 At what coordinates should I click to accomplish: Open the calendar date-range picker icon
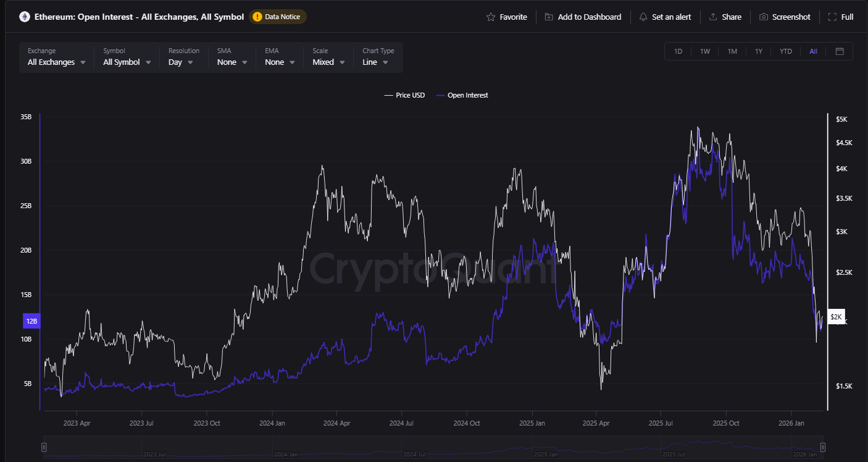[840, 51]
